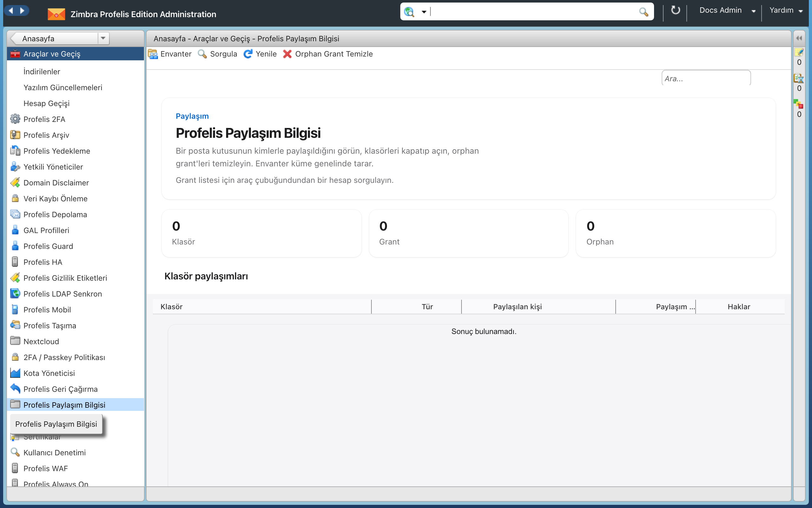The height and width of the screenshot is (508, 812).
Task: Focus the top global search box
Action: [534, 12]
